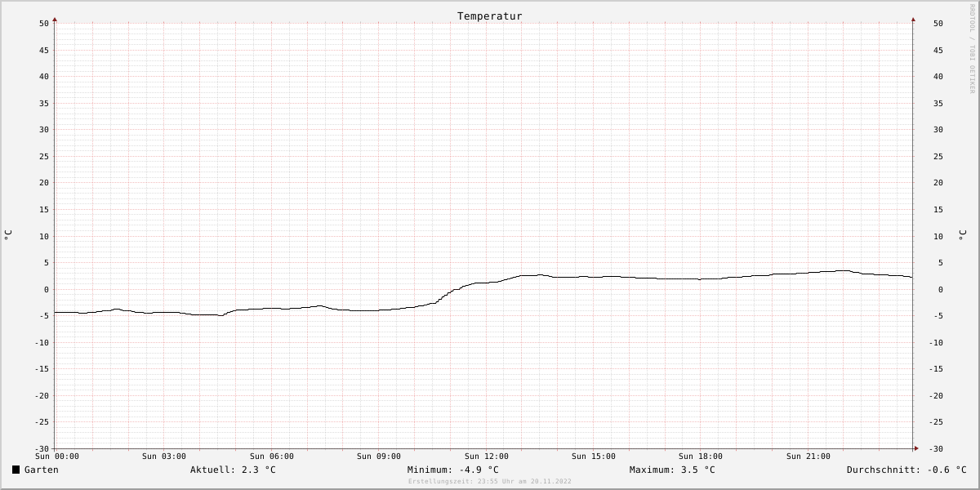Click the -5 tick on right axis
Image resolution: width=980 pixels, height=490 pixels.
[x=938, y=316]
